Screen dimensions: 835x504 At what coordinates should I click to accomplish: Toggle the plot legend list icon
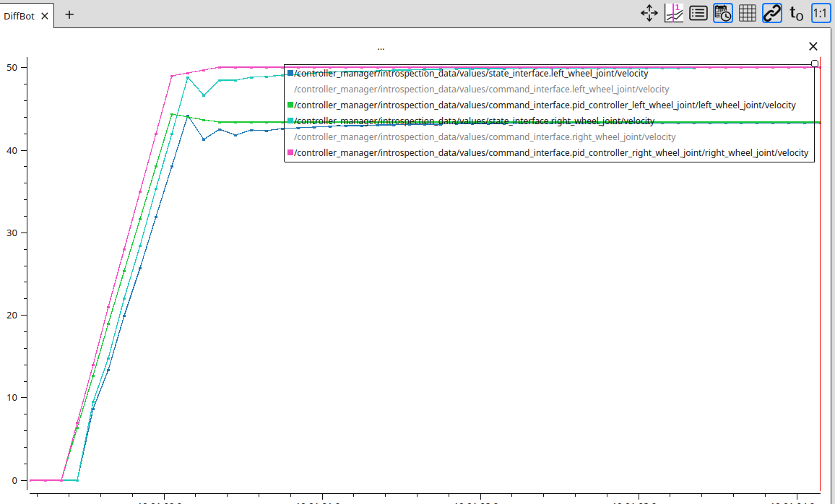[x=698, y=13]
